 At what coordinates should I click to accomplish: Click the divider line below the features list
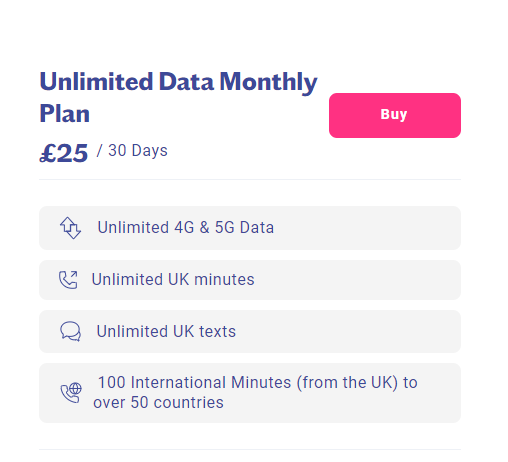250,449
